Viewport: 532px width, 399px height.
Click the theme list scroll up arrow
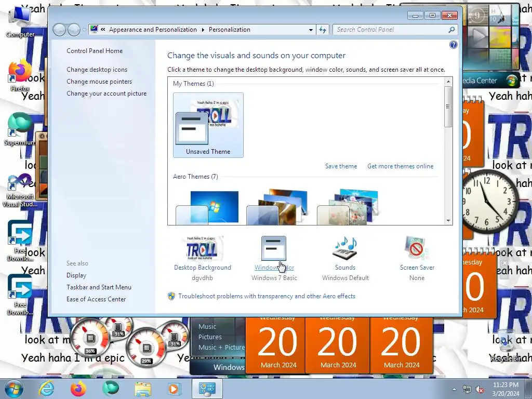448,82
